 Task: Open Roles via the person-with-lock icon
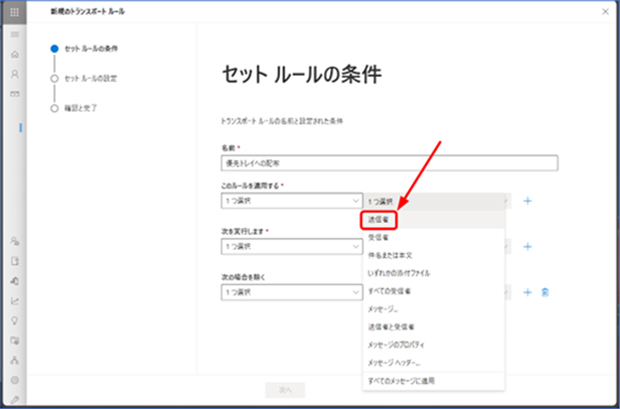[15, 241]
